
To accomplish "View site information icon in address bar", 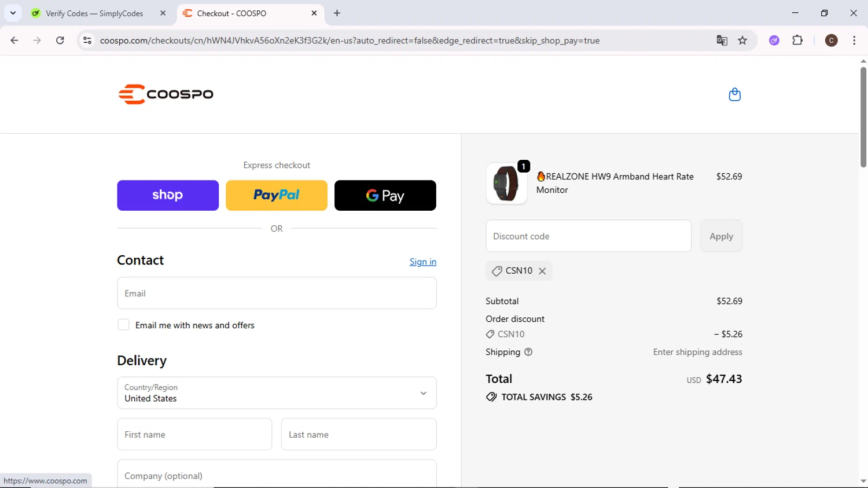I will point(87,41).
